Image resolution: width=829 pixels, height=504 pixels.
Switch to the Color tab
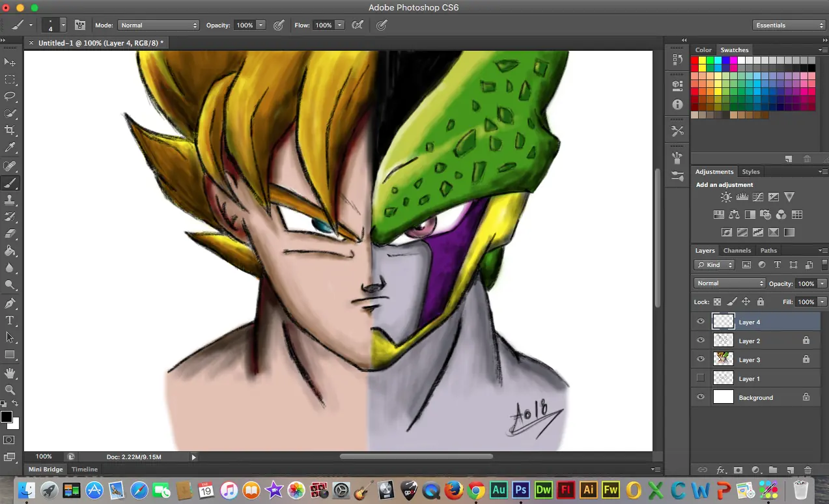(x=703, y=49)
